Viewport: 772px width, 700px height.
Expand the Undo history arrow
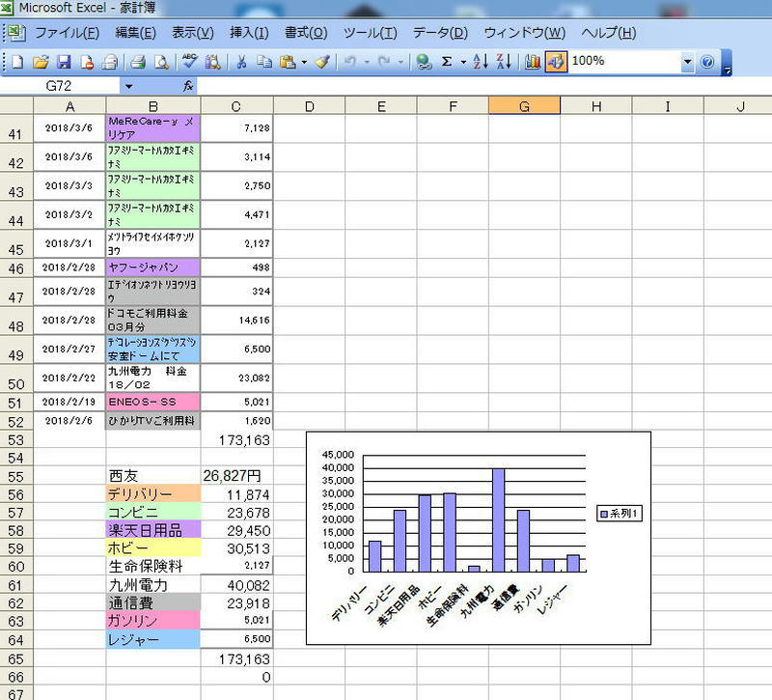tap(367, 62)
